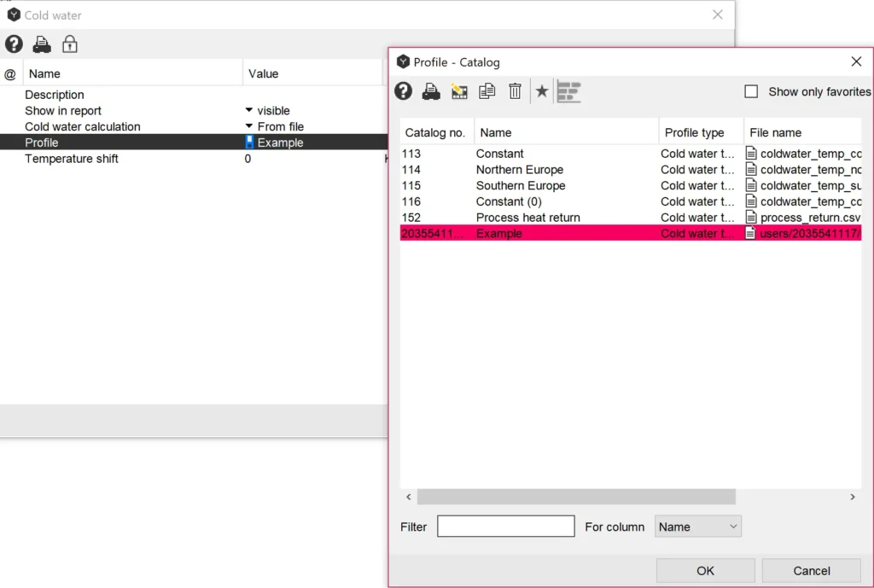This screenshot has height=588, width=874.
Task: Enable the Show only favorites checkbox
Action: click(751, 91)
